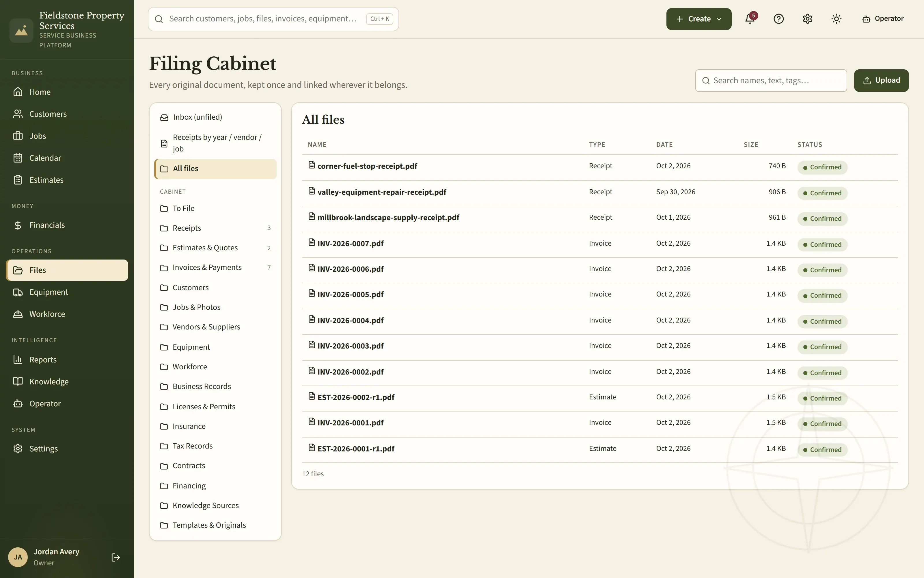Image resolution: width=924 pixels, height=578 pixels.
Task: Open the Tax Records folder
Action: click(215, 446)
